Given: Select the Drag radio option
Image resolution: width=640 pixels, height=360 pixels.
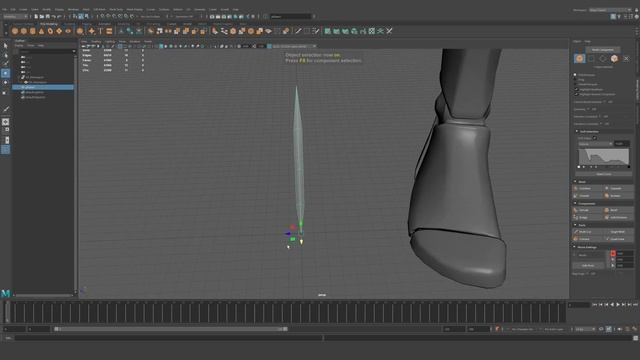Looking at the screenshot, I should 575,80.
